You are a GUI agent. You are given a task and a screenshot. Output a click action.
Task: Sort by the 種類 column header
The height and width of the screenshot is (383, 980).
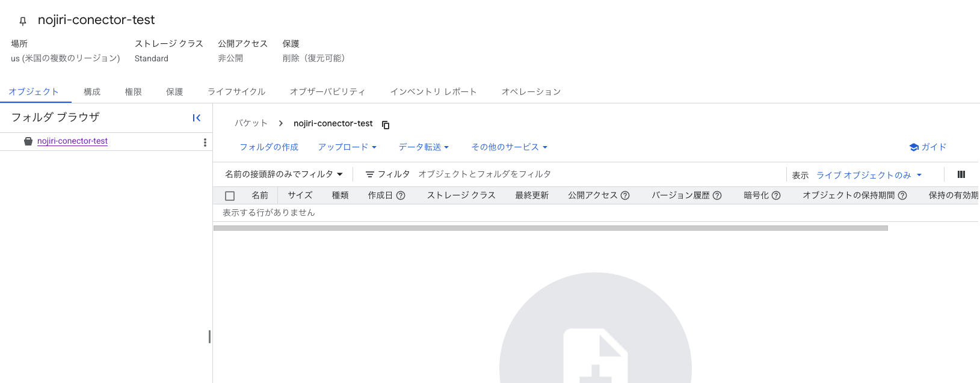341,195
